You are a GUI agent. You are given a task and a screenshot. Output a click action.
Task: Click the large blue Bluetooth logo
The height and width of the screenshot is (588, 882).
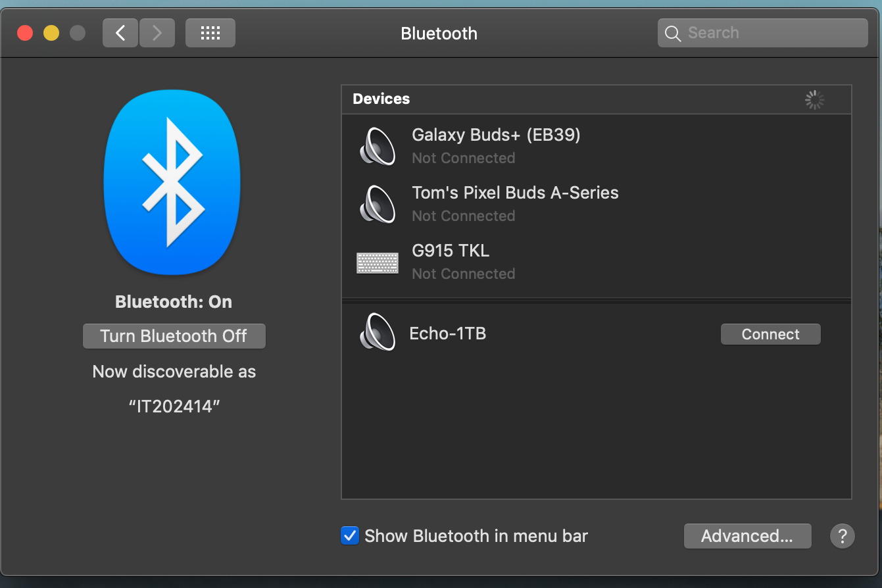(172, 182)
